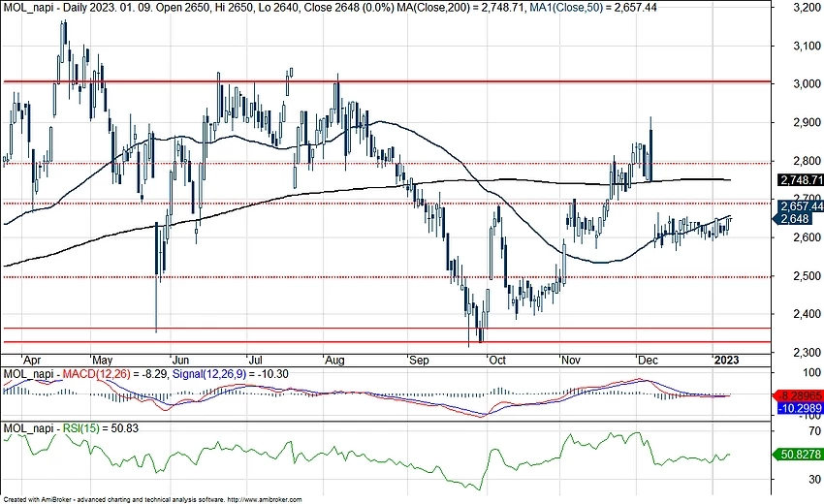Click the red MACD value label
The height and width of the screenshot is (504, 824).
coord(800,398)
